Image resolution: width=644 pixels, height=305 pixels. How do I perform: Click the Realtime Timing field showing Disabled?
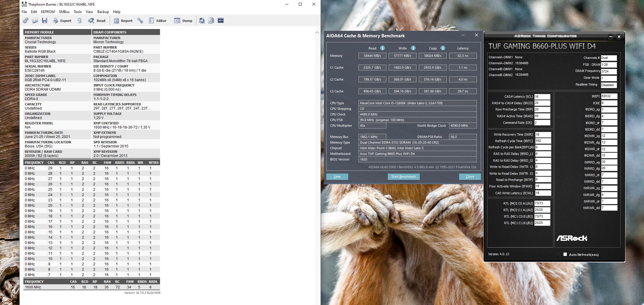tap(609, 85)
